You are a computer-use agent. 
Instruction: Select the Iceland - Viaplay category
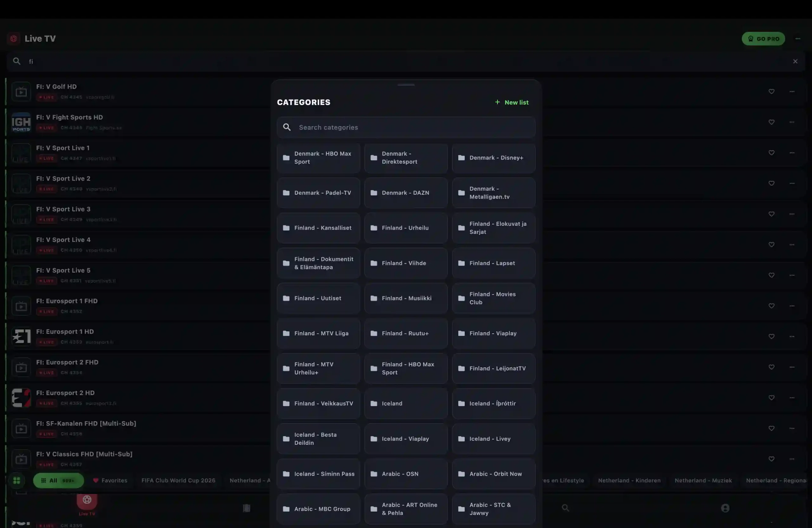pyautogui.click(x=406, y=439)
